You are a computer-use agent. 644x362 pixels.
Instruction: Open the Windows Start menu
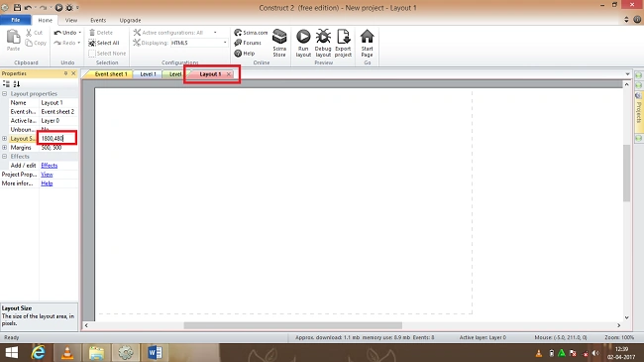click(12, 352)
